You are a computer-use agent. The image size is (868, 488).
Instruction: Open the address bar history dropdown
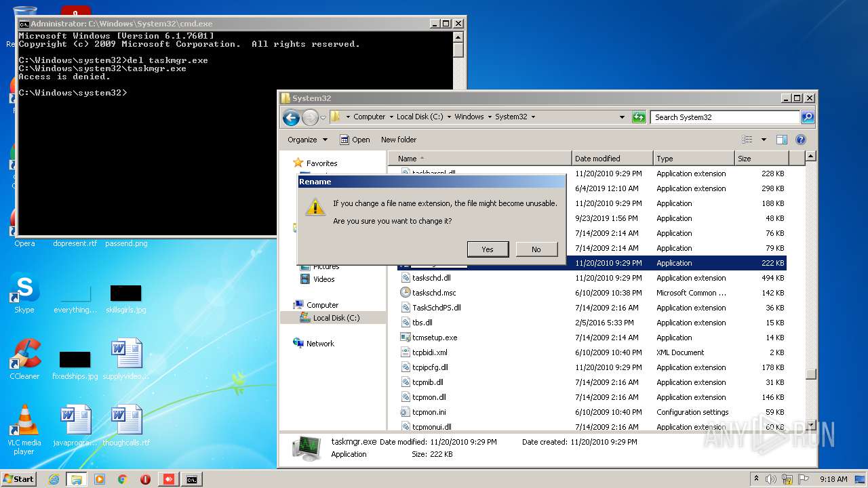(x=622, y=117)
